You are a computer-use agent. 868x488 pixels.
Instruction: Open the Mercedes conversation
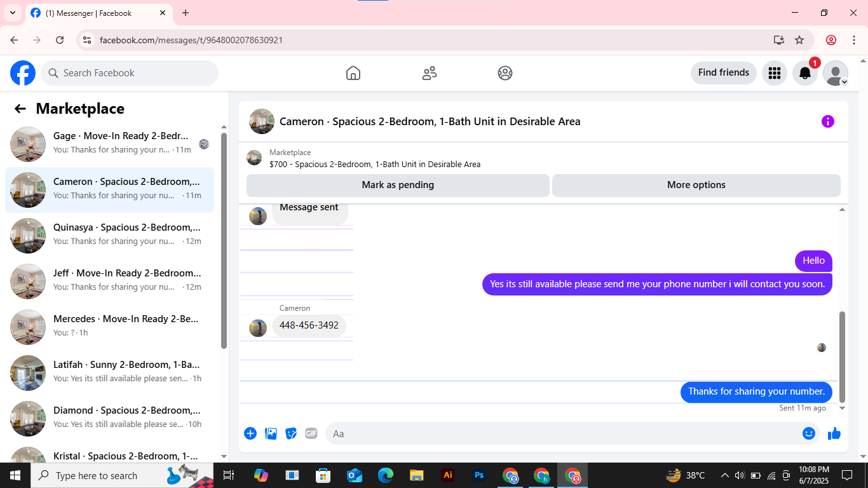109,327
